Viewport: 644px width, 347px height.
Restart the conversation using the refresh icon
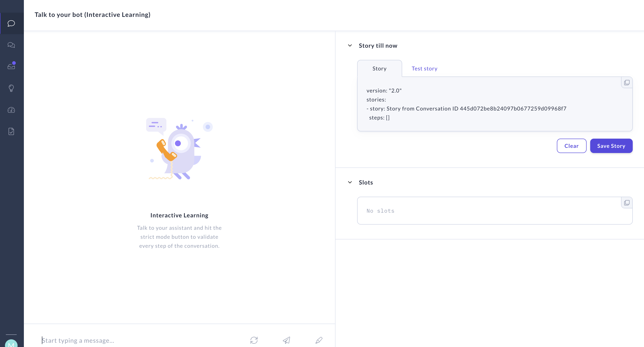coord(254,340)
